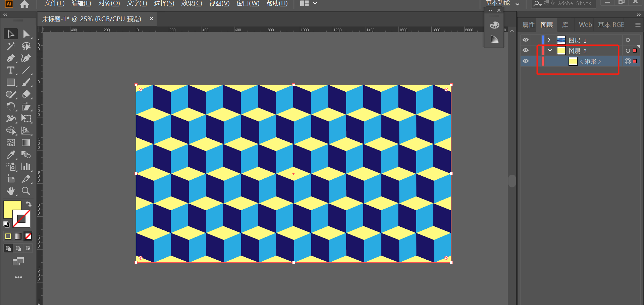Set None fill mode button
The height and width of the screenshot is (305, 644).
point(28,236)
